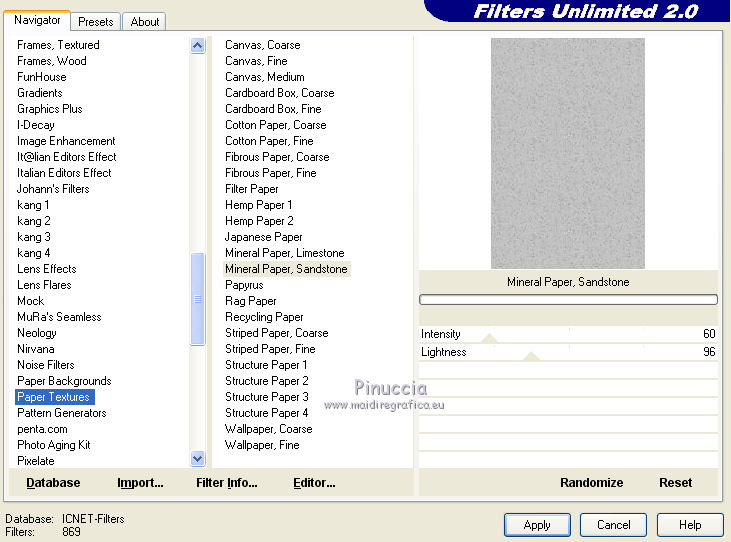
Task: Choose Mineral Paper, Sandstone filter
Action: tap(286, 269)
